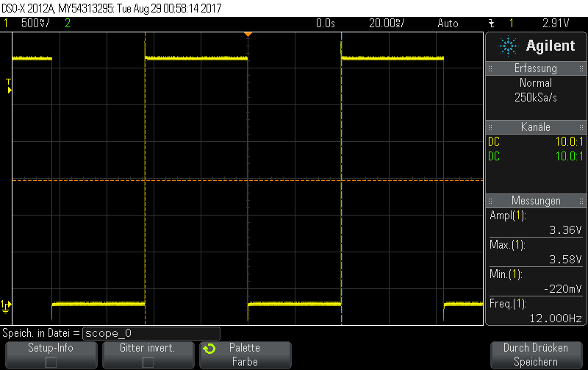Click the 2.91V trigger level value
Viewport: 588px width, 370px height.
coord(556,24)
